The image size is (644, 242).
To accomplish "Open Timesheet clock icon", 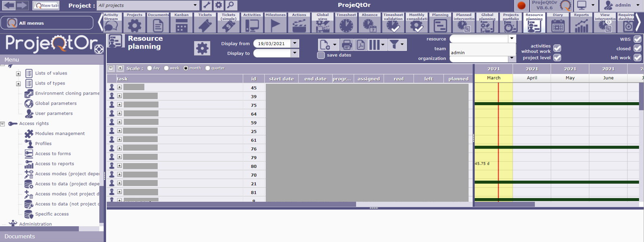I will pos(346,23).
